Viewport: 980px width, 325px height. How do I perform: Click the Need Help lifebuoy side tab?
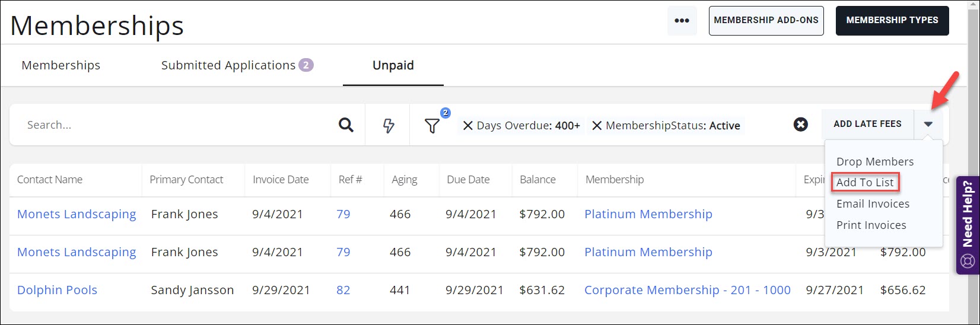coord(968,225)
